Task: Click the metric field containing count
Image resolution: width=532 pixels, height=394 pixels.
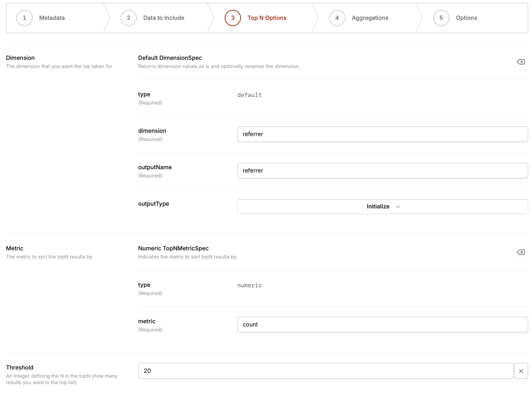Action: [382, 325]
